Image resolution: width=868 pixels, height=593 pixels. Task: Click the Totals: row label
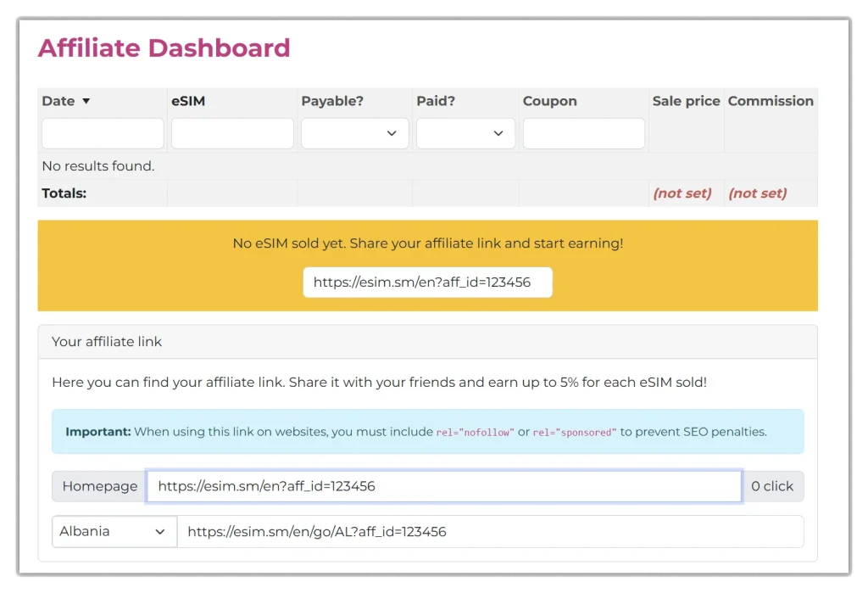click(x=64, y=193)
